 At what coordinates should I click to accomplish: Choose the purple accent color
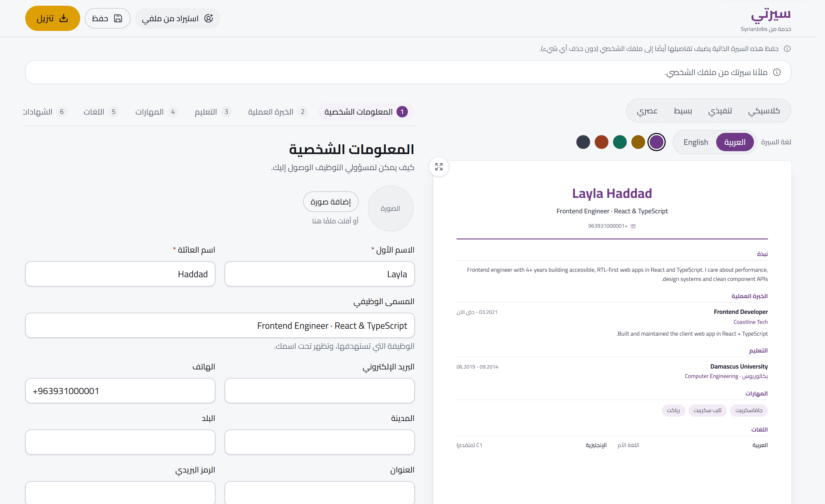[x=656, y=142]
